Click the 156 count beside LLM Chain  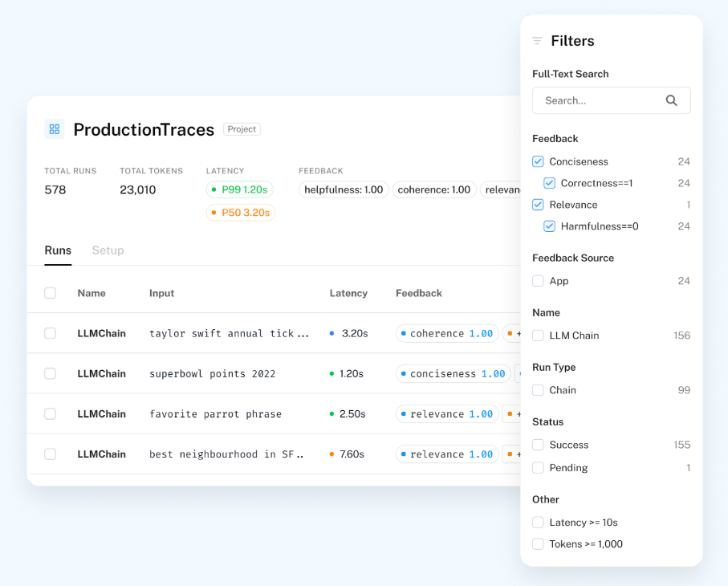681,336
